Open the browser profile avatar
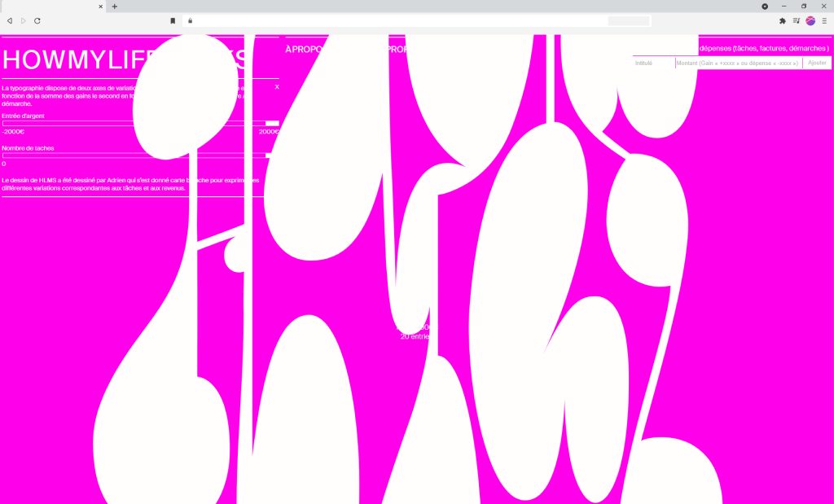 [x=810, y=20]
